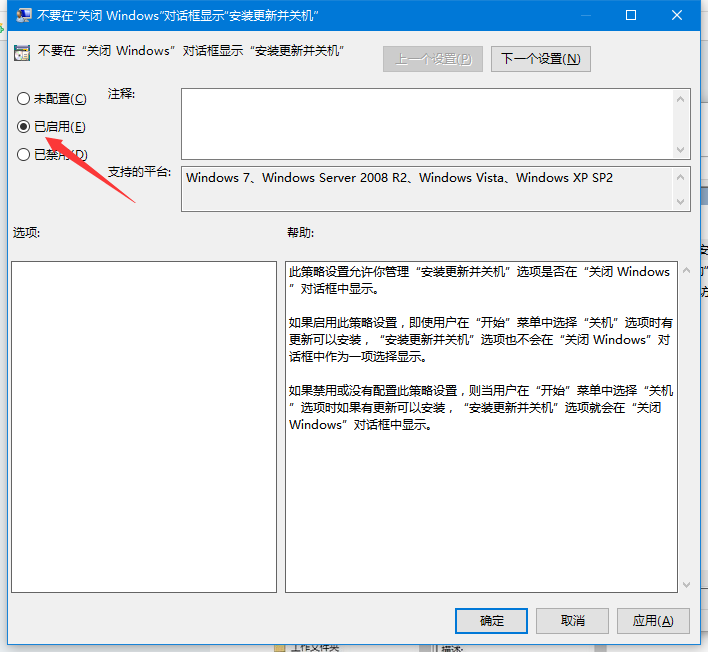Click the supported platforms text 'Windows 7、Windows Server 2008 R2'
708x652 pixels.
tap(296, 177)
